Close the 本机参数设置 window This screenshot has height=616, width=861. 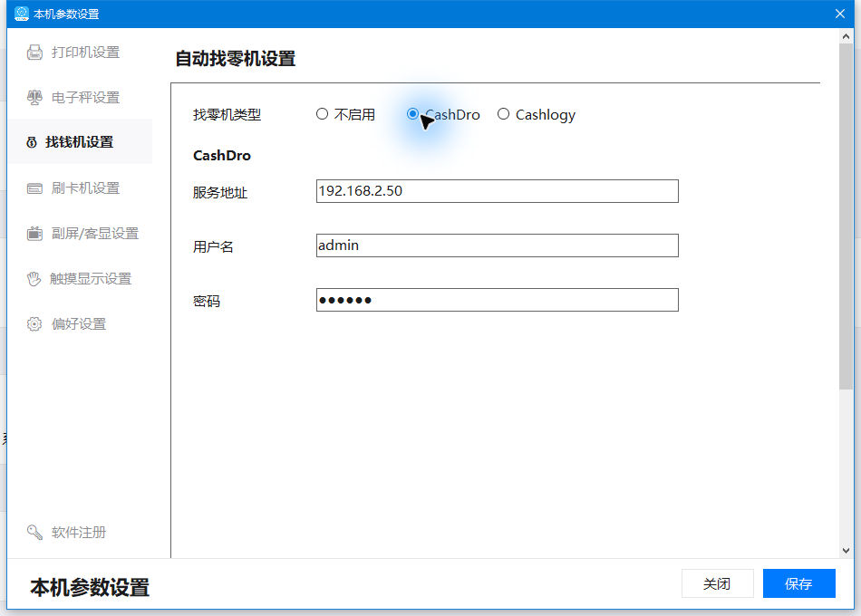[x=839, y=14]
